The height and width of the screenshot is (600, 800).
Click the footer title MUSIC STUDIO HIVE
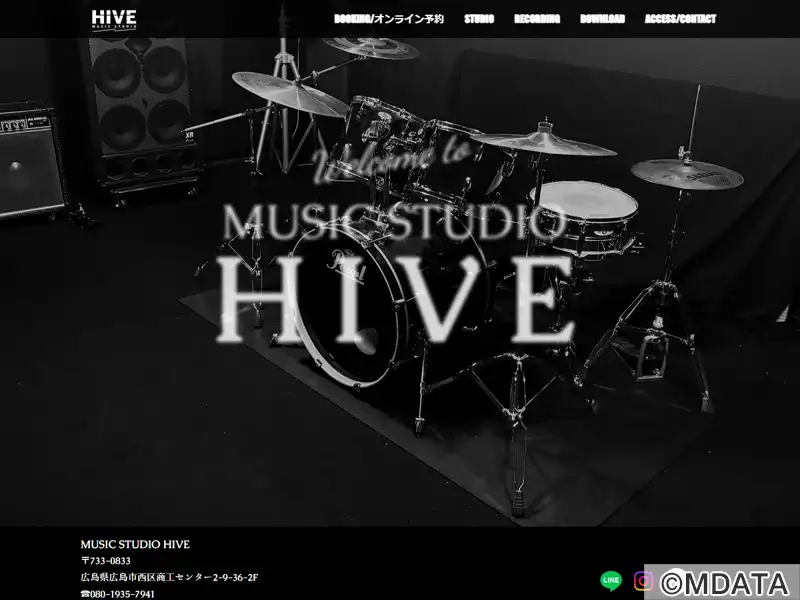pos(135,544)
